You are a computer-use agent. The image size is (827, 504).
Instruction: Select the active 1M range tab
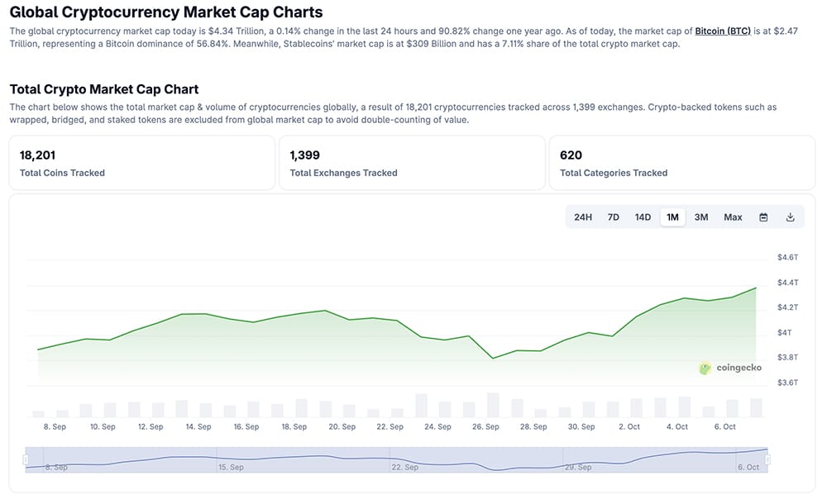click(672, 217)
